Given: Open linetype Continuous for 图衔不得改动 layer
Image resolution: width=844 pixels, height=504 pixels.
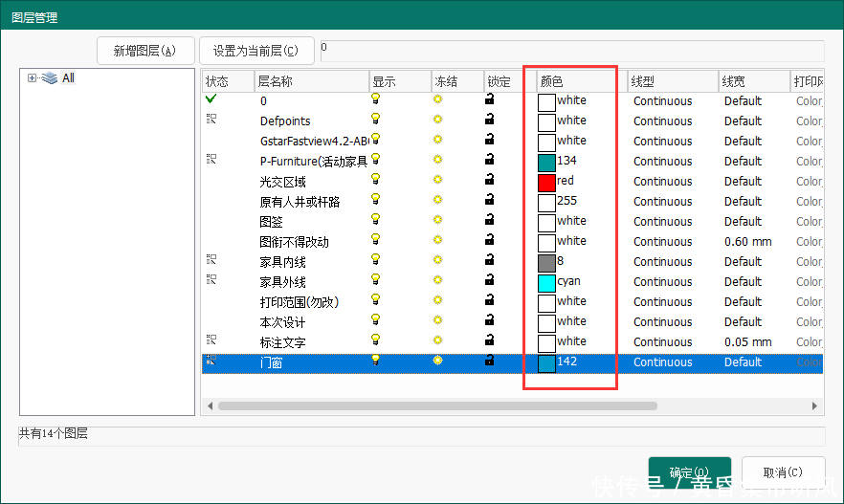Looking at the screenshot, I should [x=662, y=242].
